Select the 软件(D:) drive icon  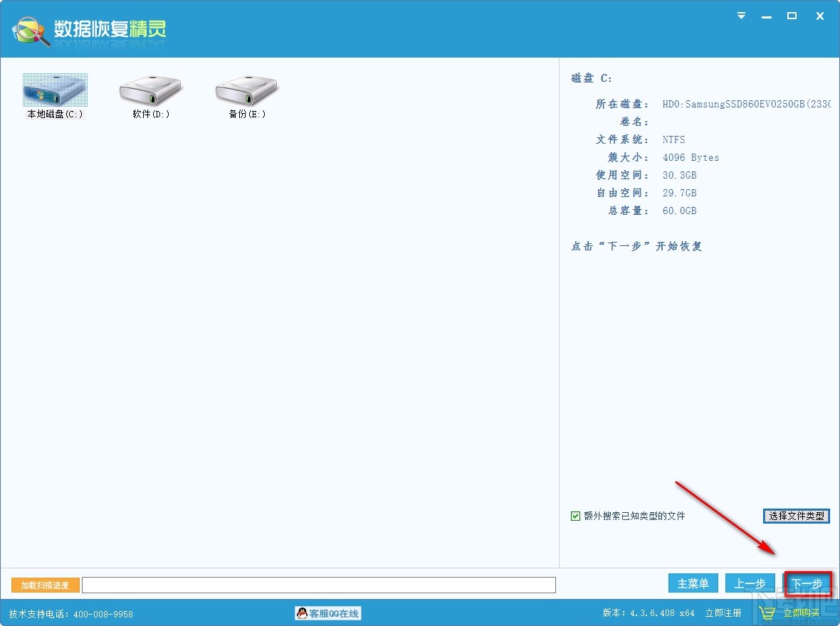[x=149, y=88]
